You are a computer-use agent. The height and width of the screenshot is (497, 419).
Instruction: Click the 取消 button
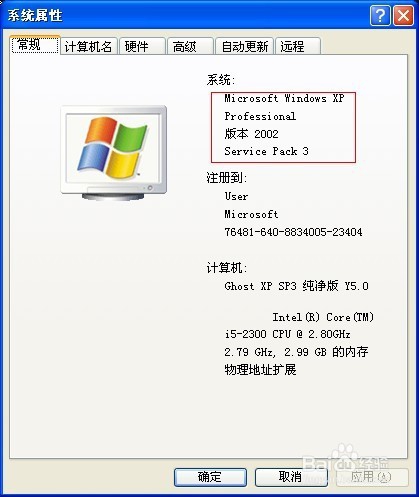[x=291, y=477]
